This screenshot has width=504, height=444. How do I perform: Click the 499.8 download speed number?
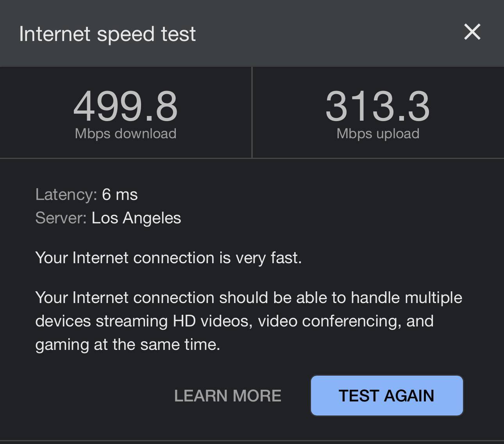pos(125,106)
